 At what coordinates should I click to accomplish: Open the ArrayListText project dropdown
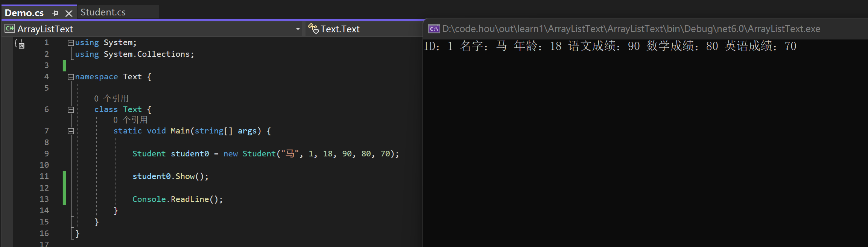coord(298,29)
